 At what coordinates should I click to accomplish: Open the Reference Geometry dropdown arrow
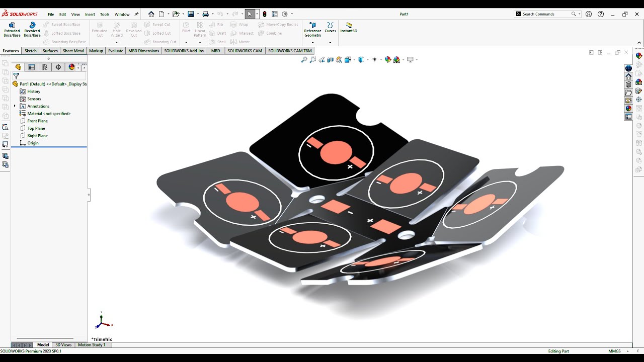(x=312, y=42)
